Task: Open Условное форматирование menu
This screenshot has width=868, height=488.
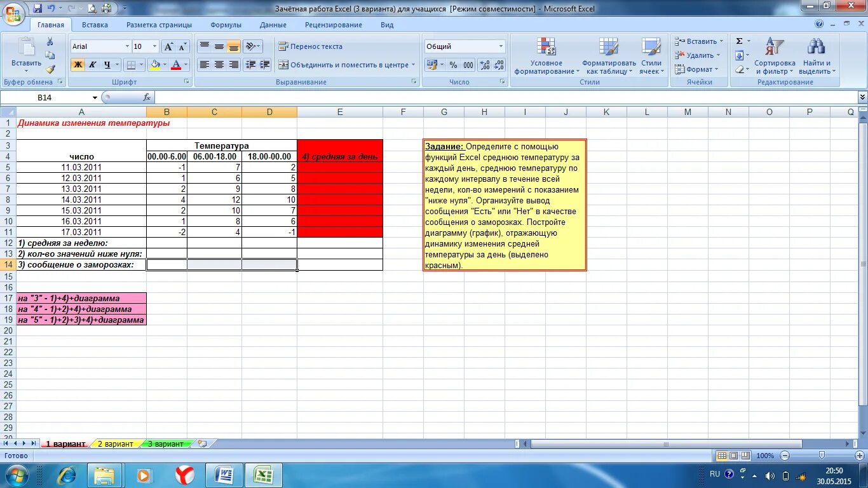Action: [x=546, y=56]
